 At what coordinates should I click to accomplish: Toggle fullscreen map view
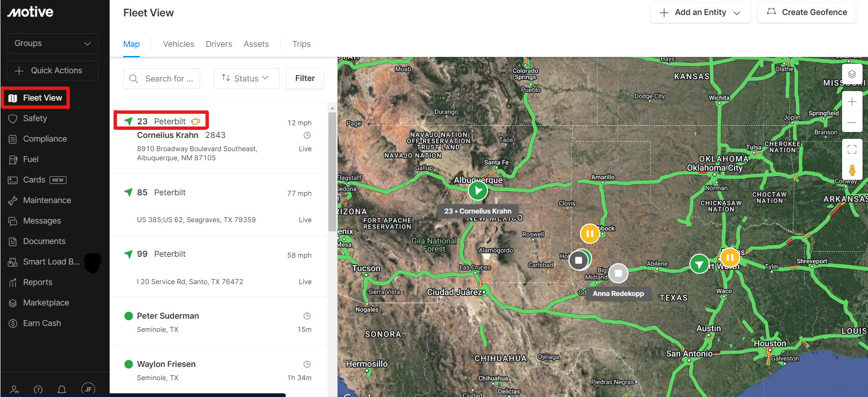[x=852, y=149]
